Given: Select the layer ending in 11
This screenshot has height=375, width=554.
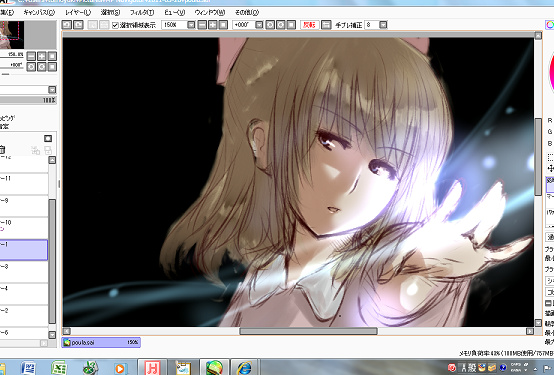Looking at the screenshot, I should 24,184.
